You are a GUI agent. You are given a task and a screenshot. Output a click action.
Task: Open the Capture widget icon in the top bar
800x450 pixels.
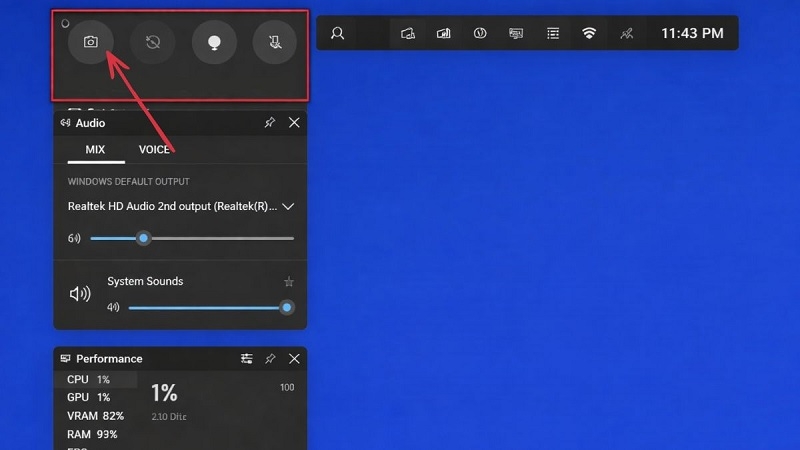tap(408, 33)
